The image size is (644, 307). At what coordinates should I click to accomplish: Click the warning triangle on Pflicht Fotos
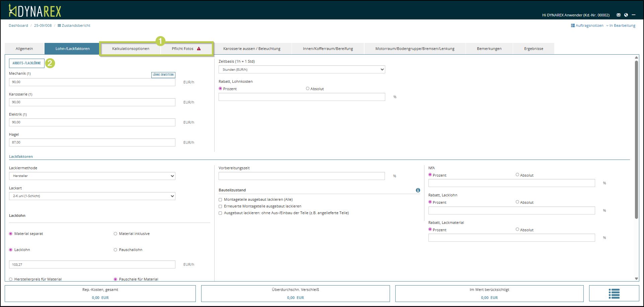click(199, 49)
